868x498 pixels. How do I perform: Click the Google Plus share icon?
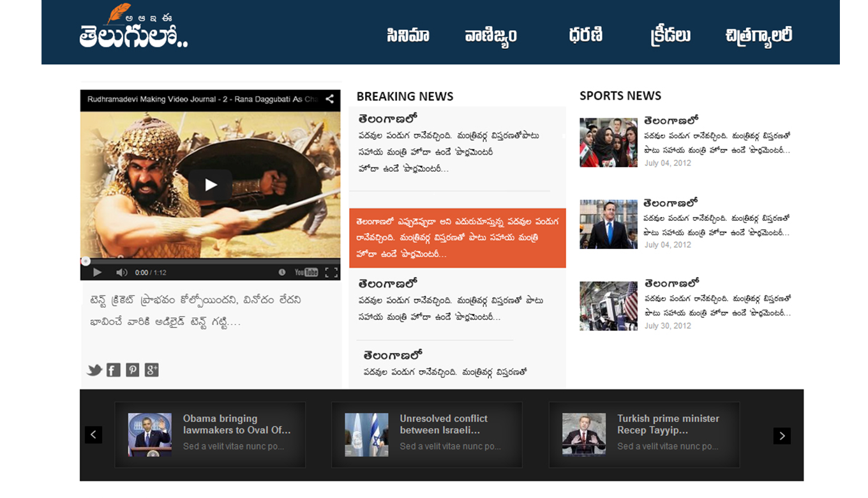151,370
